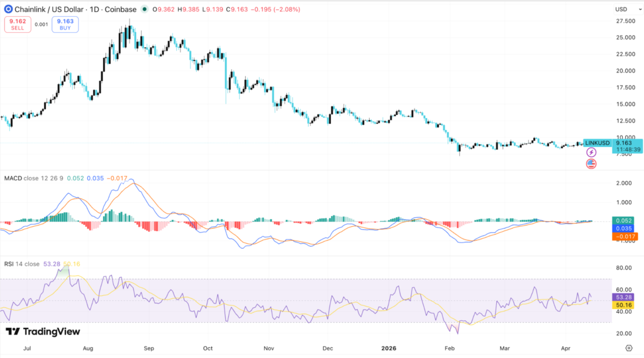Click the green market status dot

click(x=144, y=9)
